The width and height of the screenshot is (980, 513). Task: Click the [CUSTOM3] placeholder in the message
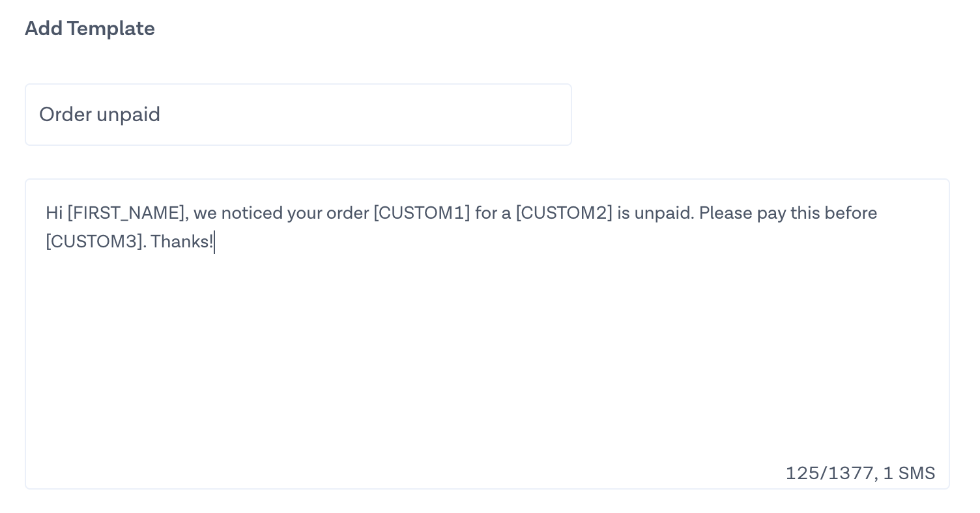(94, 242)
